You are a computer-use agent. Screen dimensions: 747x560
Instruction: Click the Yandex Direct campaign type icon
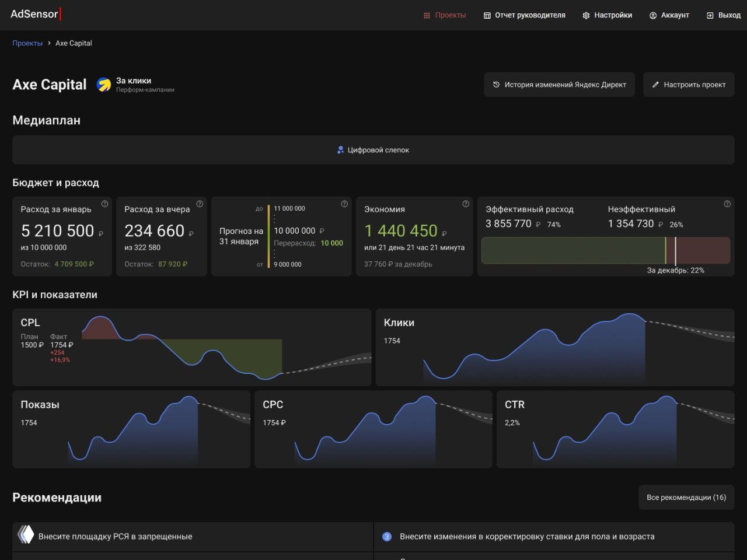click(104, 85)
